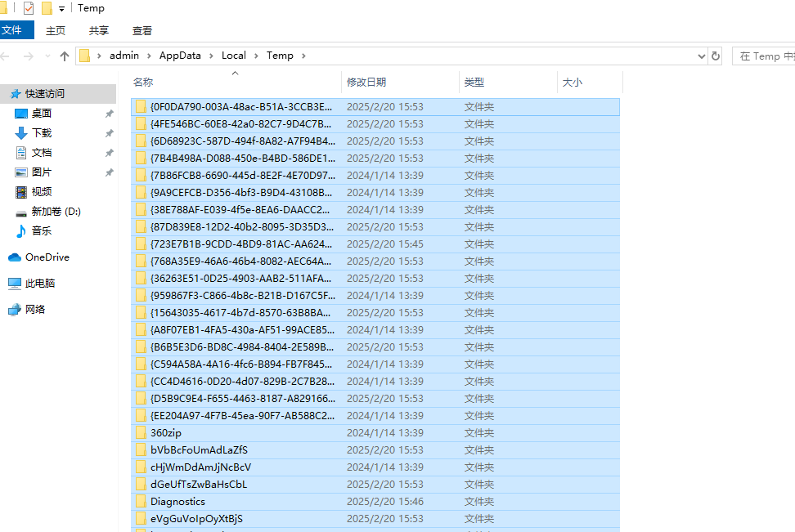Click the Properties quick access icon
Image resolution: width=795 pixels, height=532 pixels.
pos(29,8)
